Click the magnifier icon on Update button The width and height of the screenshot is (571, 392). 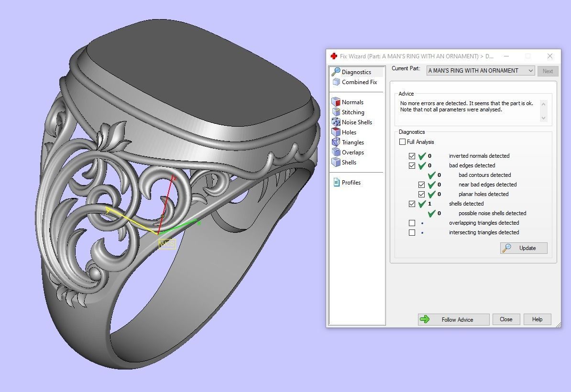click(506, 248)
